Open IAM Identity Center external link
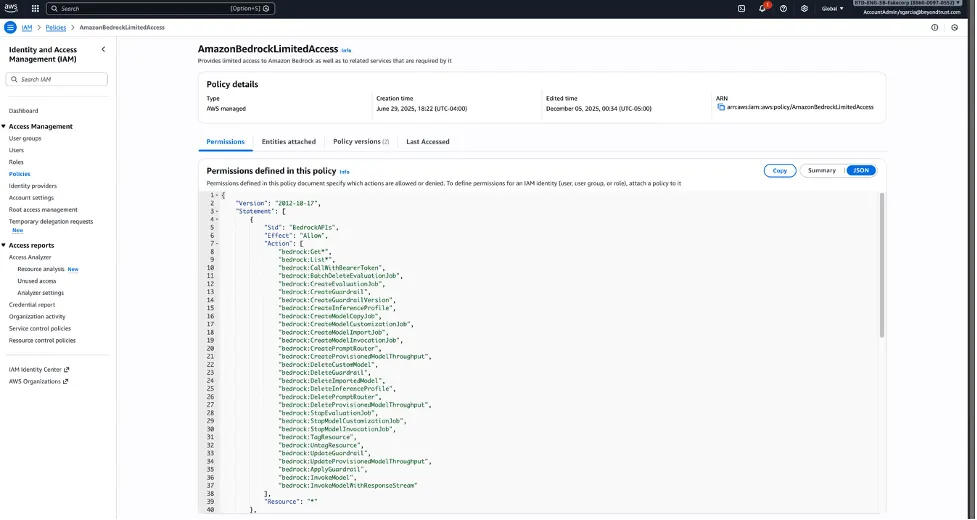This screenshot has width=977, height=520. point(39,369)
